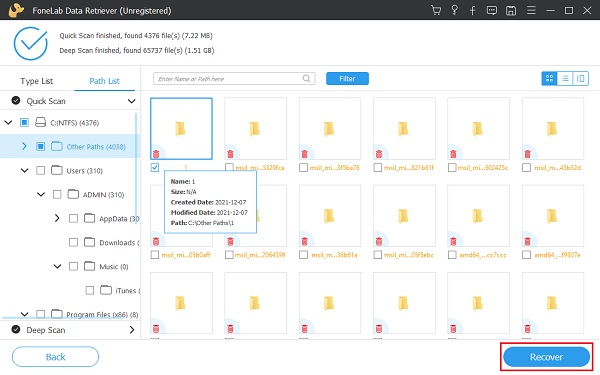Check the box for msil_m..43b32d
Screen dimensions: 600x375
526,168
